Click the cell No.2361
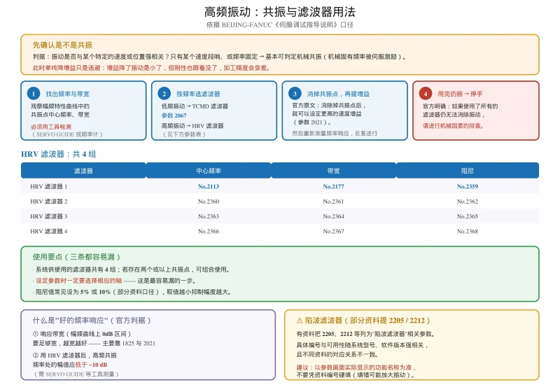Viewport: 560px width, 392px height. coord(334,202)
